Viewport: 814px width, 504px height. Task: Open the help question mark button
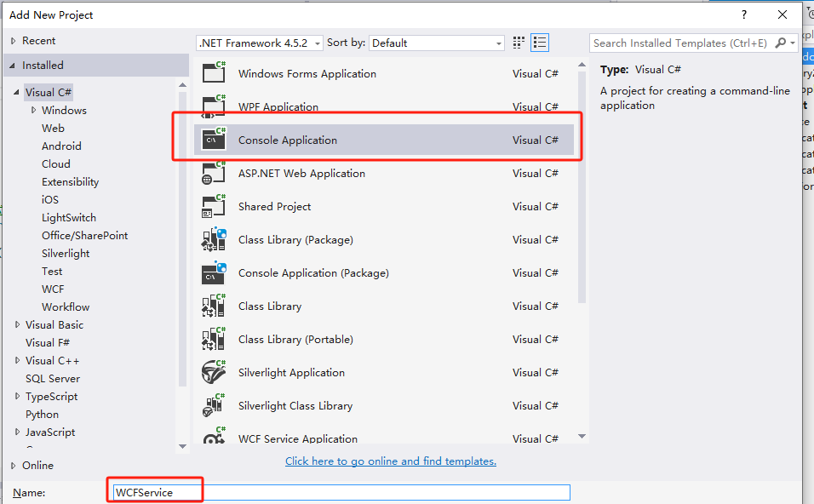[744, 14]
